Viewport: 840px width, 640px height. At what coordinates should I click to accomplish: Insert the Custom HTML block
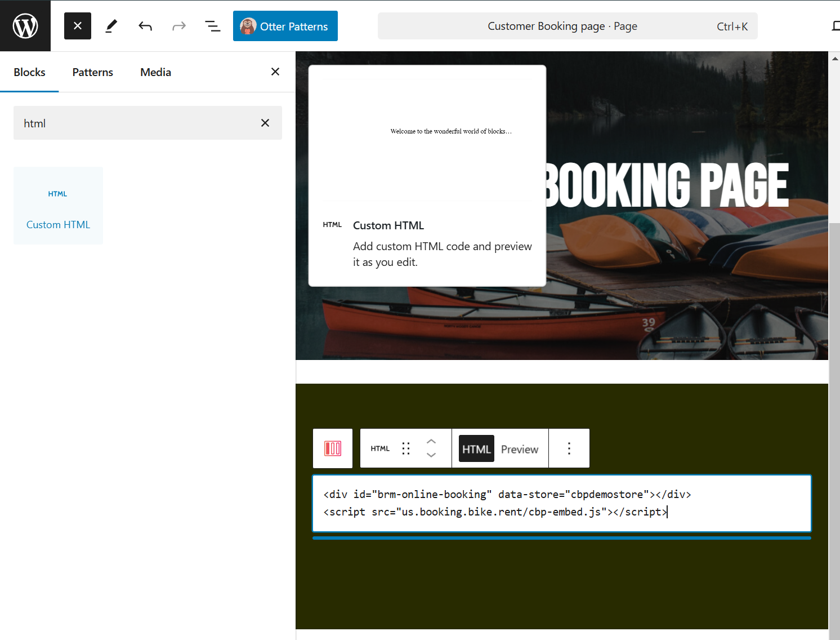pyautogui.click(x=58, y=206)
